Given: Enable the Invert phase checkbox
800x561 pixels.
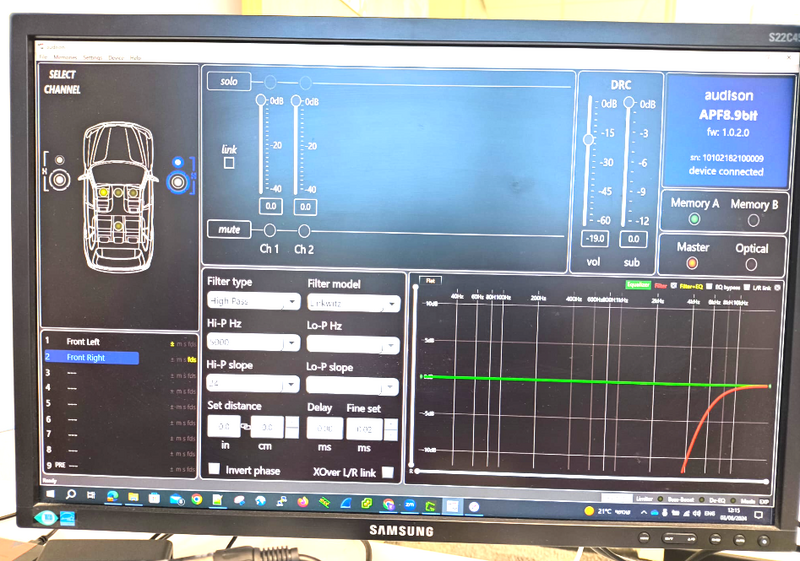Looking at the screenshot, I should click(214, 469).
